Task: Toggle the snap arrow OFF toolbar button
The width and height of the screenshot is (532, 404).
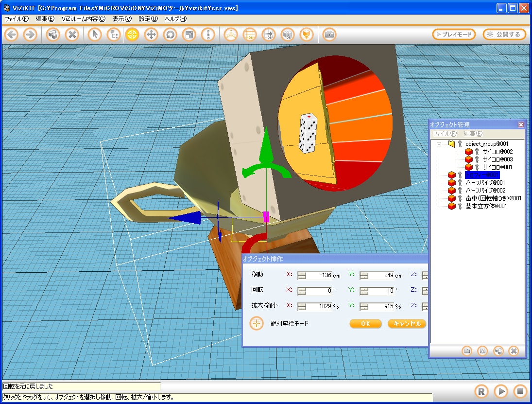Action: click(x=269, y=35)
